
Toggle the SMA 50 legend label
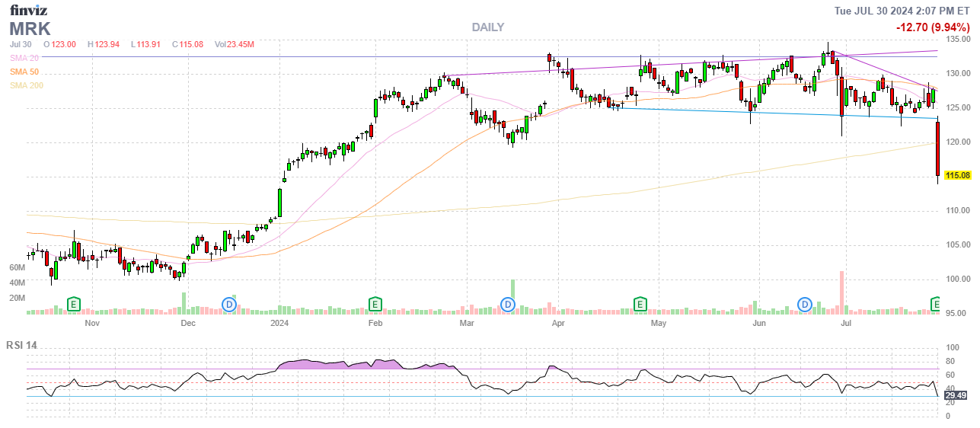24,72
